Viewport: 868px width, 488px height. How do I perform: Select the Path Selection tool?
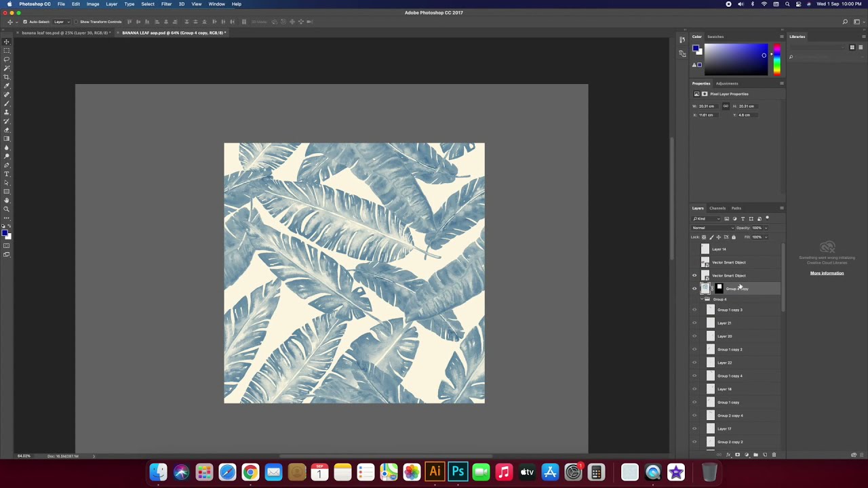pos(7,183)
